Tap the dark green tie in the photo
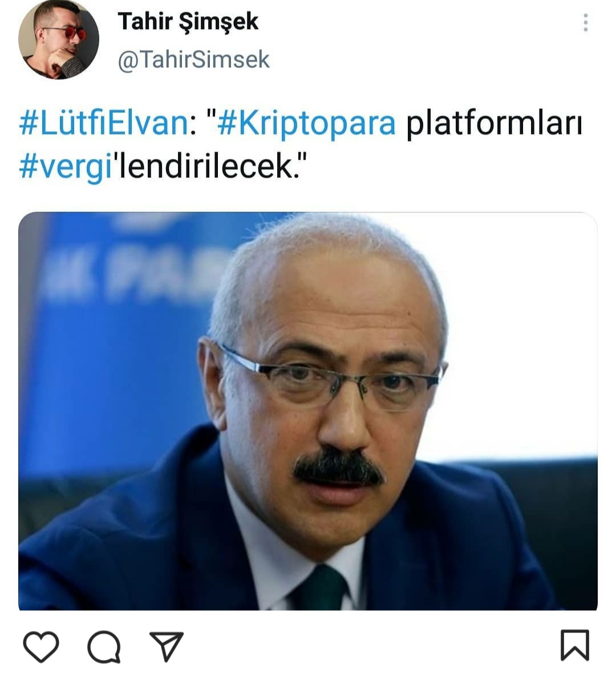This screenshot has width=616, height=677. click(x=322, y=588)
